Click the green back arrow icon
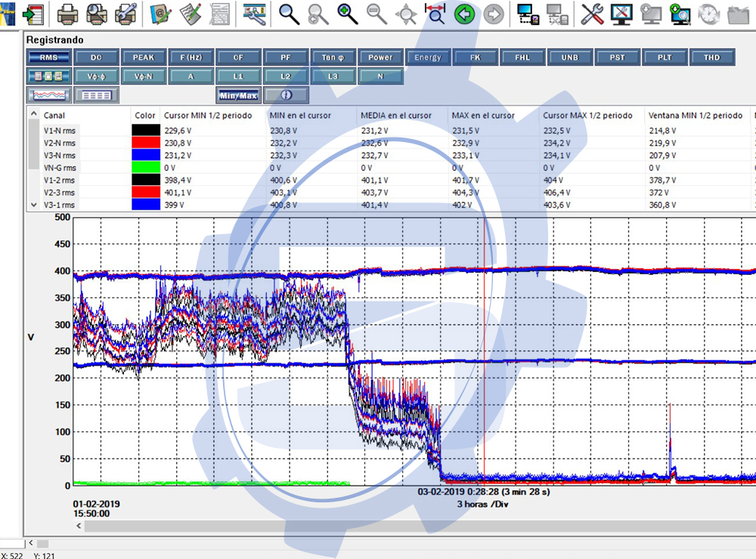 pyautogui.click(x=464, y=13)
